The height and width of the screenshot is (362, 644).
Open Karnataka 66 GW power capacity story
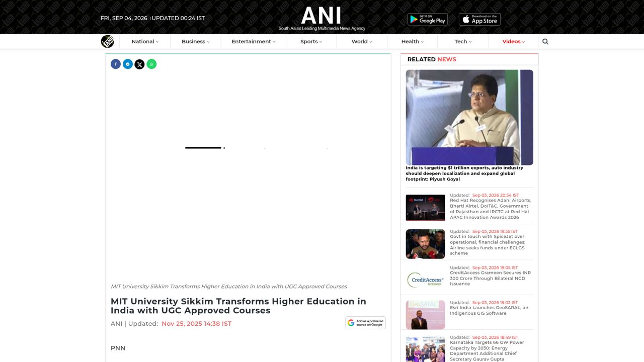(487, 351)
